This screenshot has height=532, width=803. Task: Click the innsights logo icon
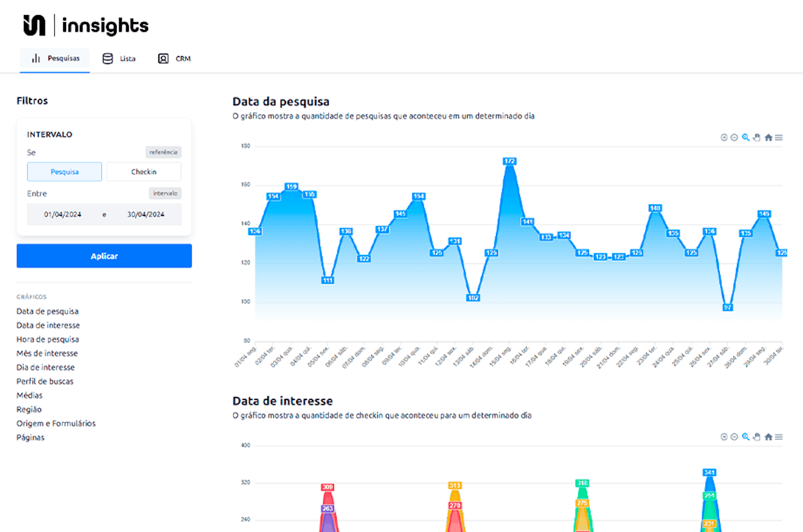click(35, 25)
